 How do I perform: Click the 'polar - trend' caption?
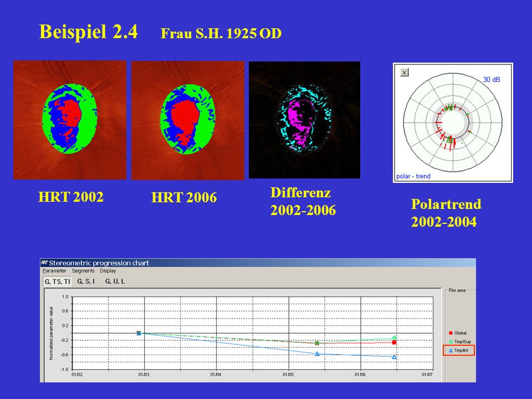413,176
